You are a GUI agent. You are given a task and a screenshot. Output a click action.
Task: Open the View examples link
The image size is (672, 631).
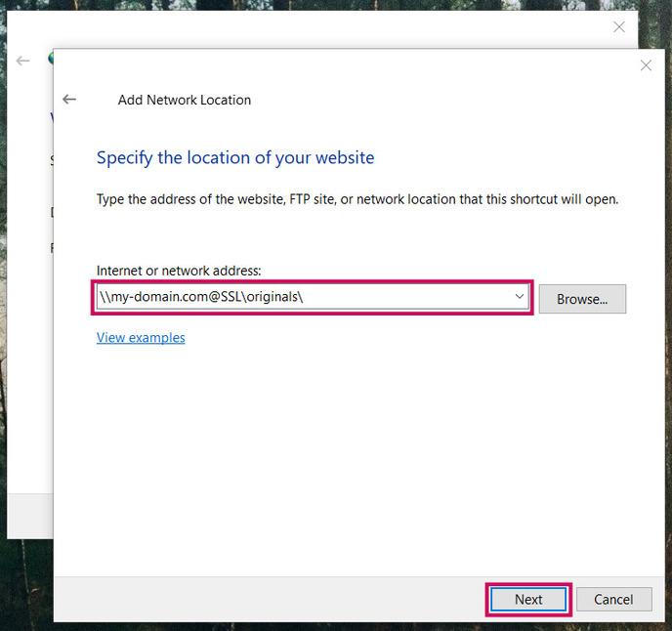click(141, 337)
